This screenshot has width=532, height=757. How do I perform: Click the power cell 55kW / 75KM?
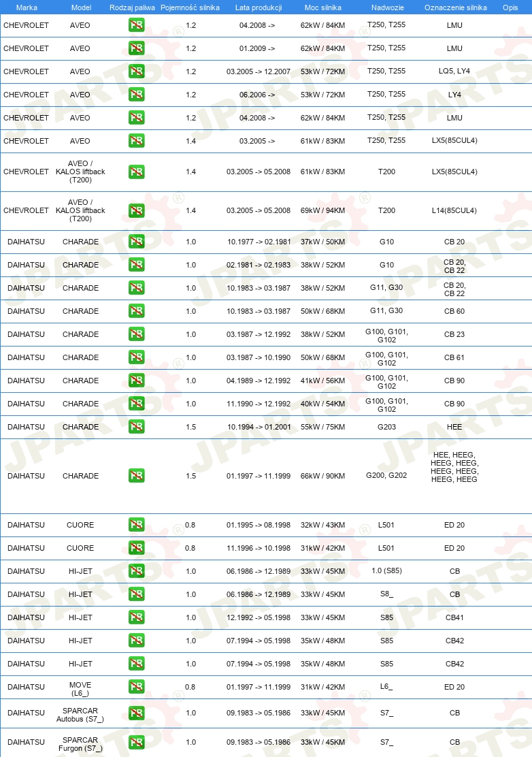coord(322,428)
